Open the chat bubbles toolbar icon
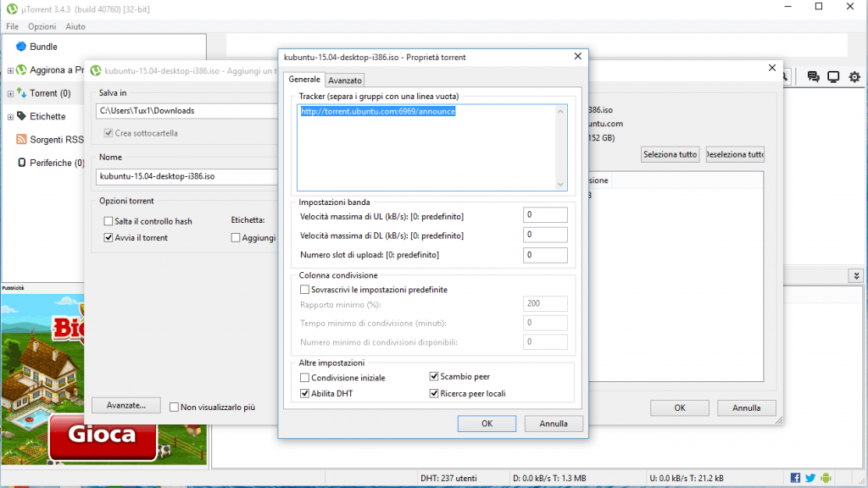Image resolution: width=868 pixels, height=488 pixels. point(813,76)
